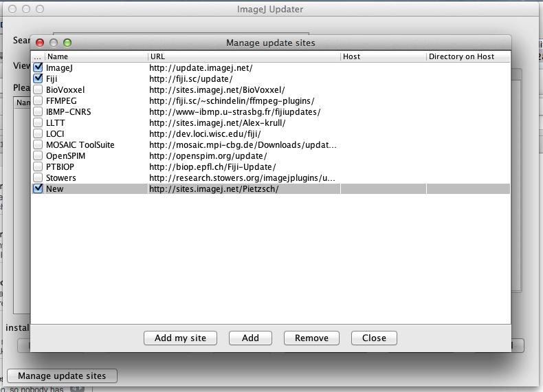Click the www-ibmp.u-strasbg.fr URL cell
Screen dimensions: 543x392
click(244, 112)
